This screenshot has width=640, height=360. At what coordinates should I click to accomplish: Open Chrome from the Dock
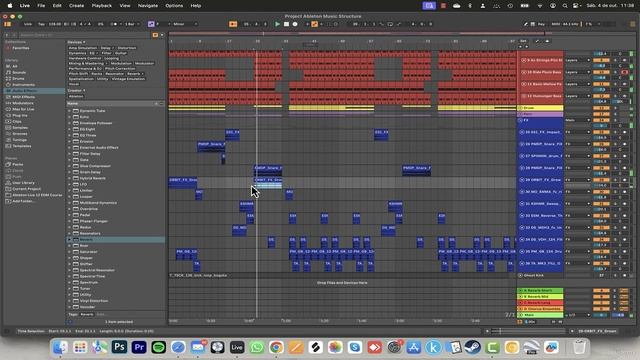click(x=276, y=347)
